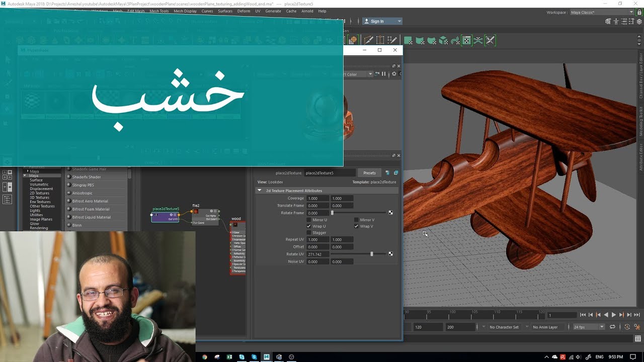Viewport: 644px width, 362px height.
Task: Click the Rotate UV value field 271.742
Action: [317, 254]
